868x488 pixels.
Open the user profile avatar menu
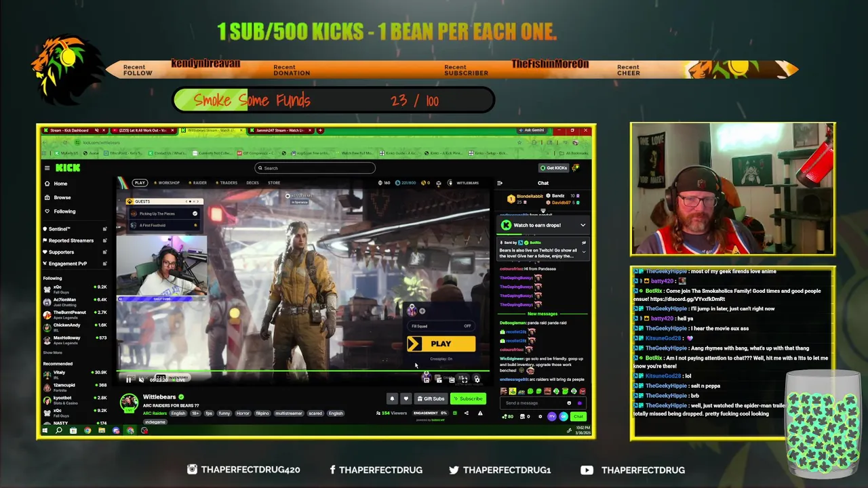[x=576, y=168]
